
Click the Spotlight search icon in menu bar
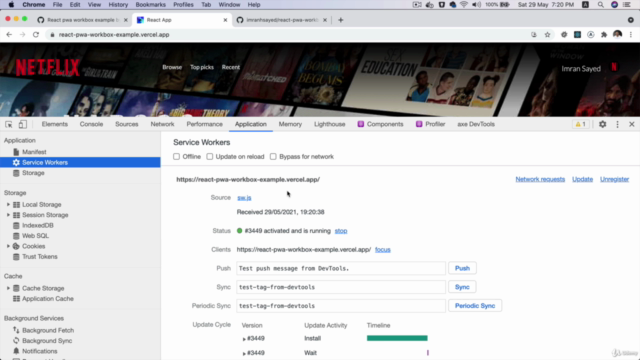point(600,5)
